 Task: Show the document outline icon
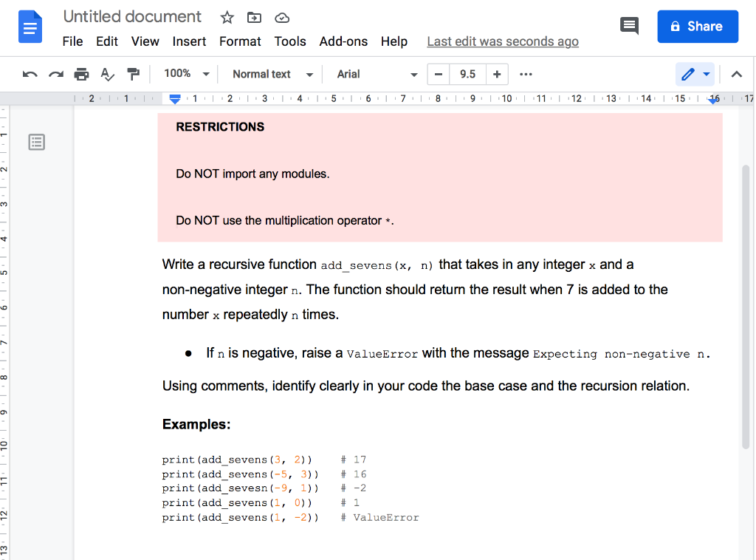pos(37,142)
